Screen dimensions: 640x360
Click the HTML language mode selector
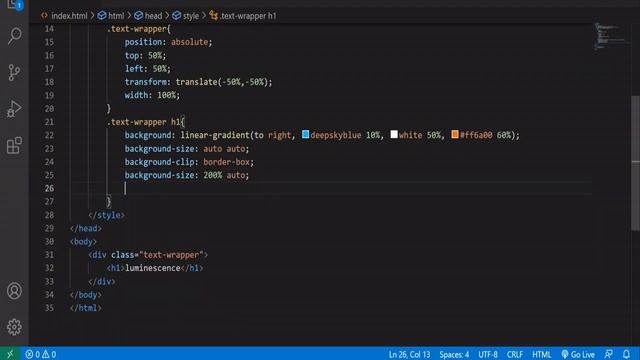tap(542, 354)
